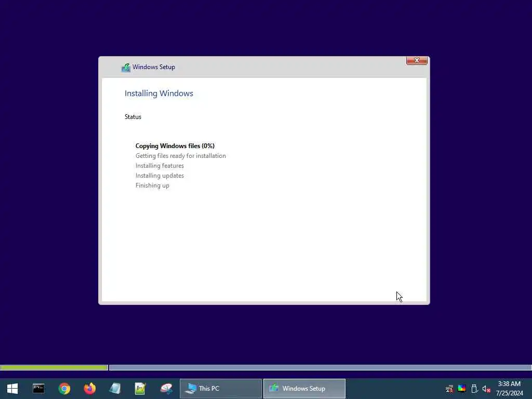The image size is (532, 399).
Task: Open the color display tray icon
Action: pos(462,389)
